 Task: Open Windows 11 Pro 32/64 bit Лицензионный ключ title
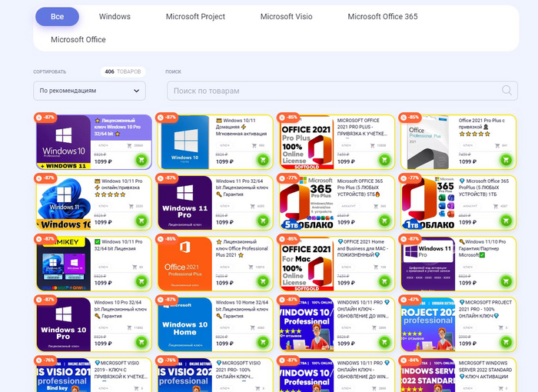click(x=241, y=188)
